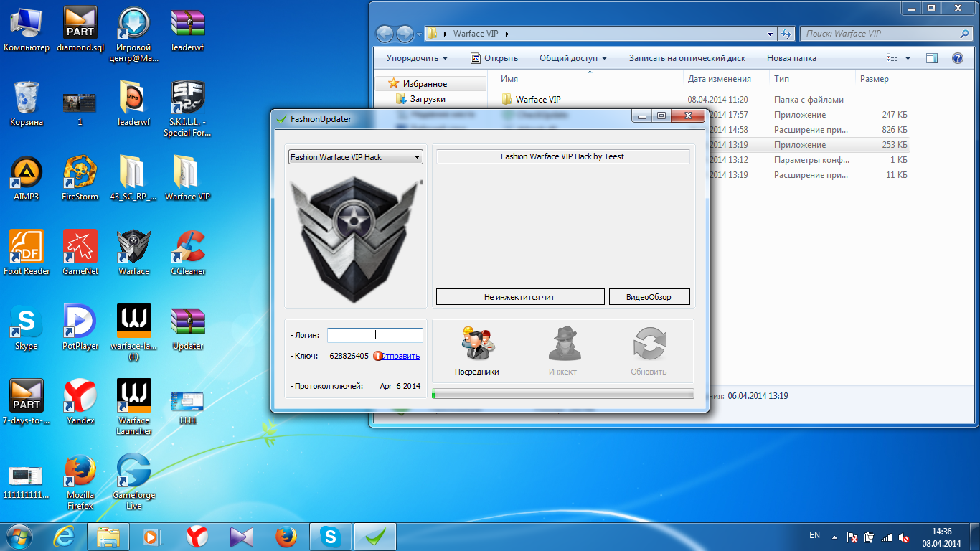Click the ВидеоОбзор button

[x=649, y=296]
